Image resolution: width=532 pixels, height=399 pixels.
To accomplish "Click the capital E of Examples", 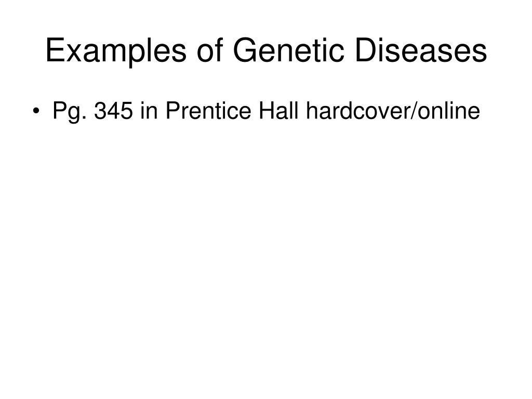I will coord(55,50).
